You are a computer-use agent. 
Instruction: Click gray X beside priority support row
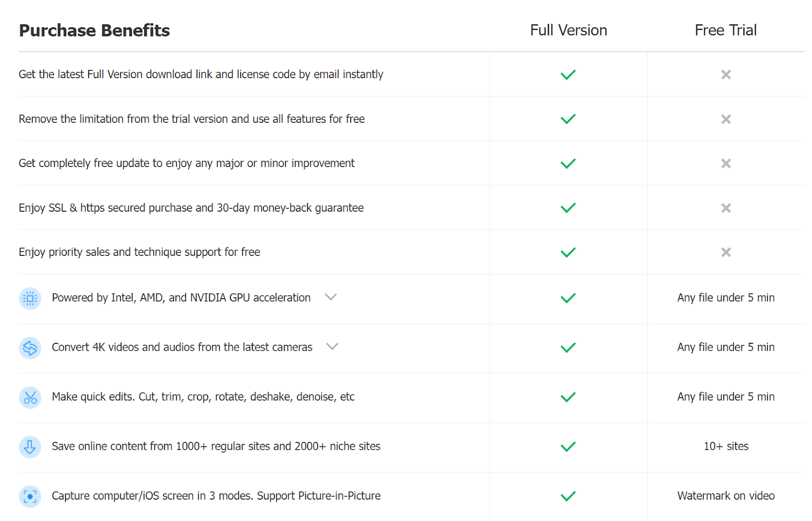click(726, 252)
